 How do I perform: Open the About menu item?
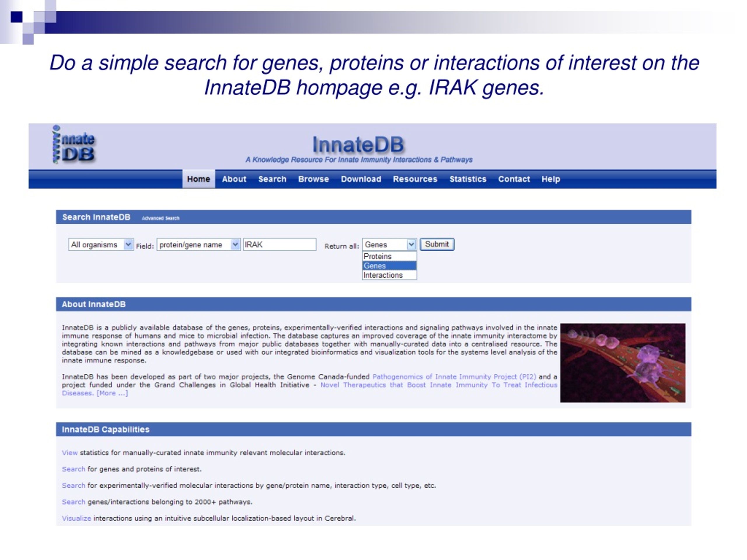[x=234, y=179]
